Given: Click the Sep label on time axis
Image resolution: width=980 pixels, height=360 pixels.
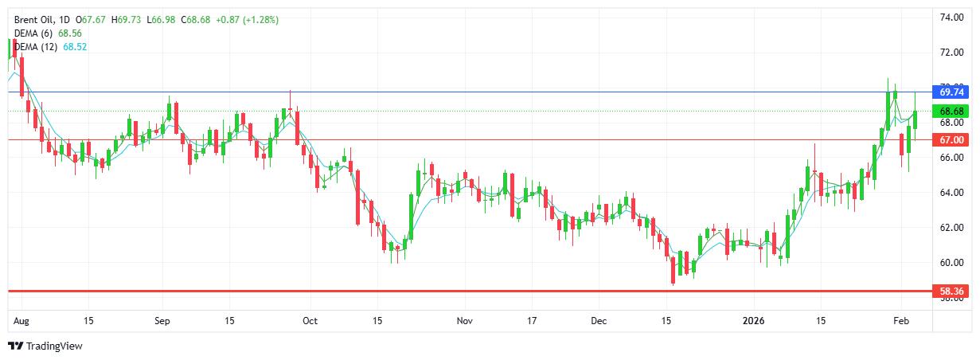Looking at the screenshot, I should pos(162,321).
